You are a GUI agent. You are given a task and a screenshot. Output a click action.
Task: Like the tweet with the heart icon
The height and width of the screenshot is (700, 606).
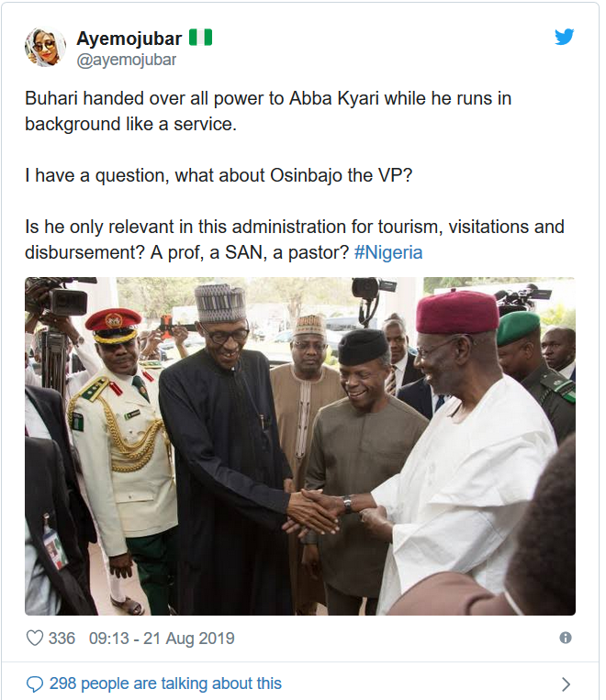35,638
